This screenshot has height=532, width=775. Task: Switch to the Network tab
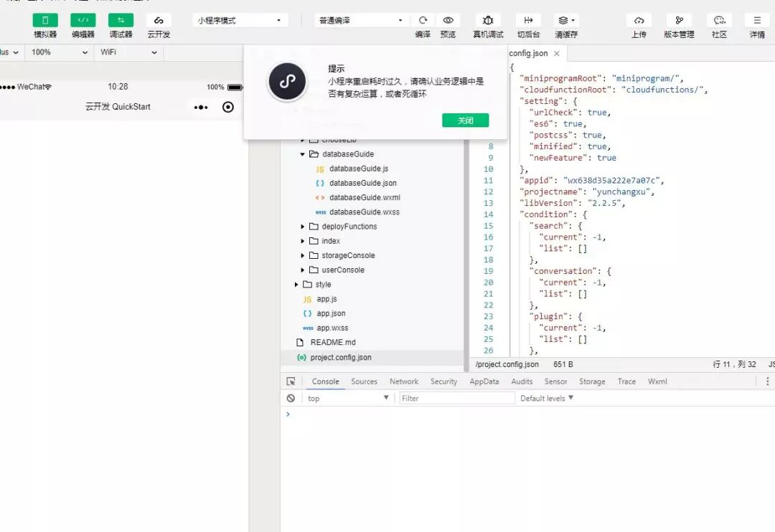[404, 381]
